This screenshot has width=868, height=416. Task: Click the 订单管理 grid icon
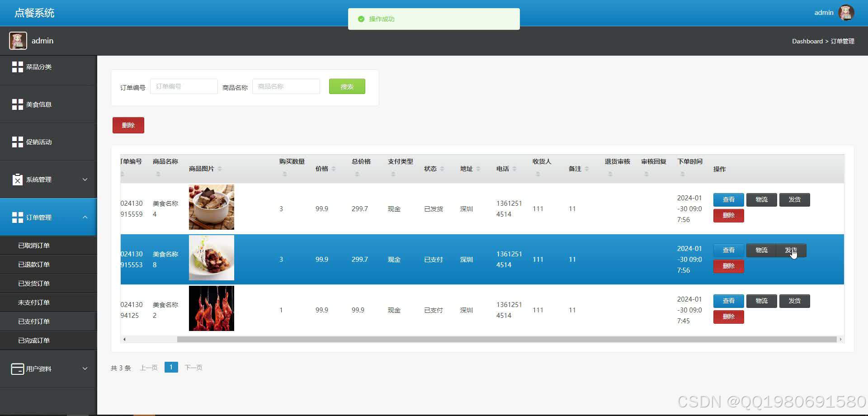tap(17, 217)
